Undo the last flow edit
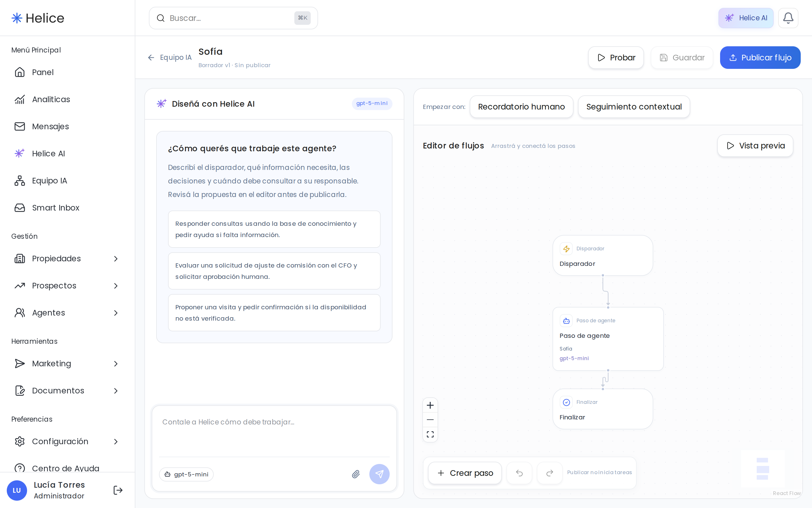 [x=519, y=473]
